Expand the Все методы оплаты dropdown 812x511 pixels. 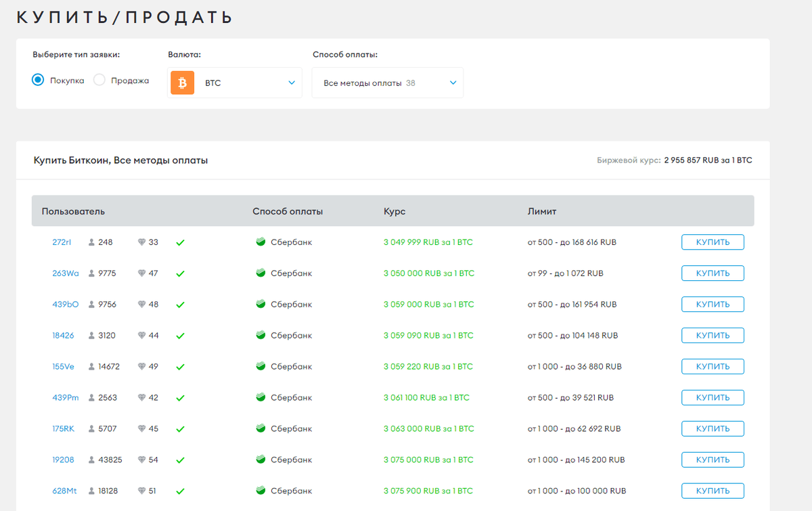(x=387, y=83)
